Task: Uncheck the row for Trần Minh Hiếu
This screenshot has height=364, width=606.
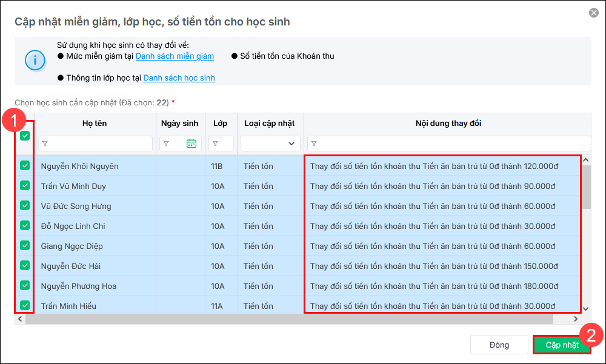Action: coord(25,305)
